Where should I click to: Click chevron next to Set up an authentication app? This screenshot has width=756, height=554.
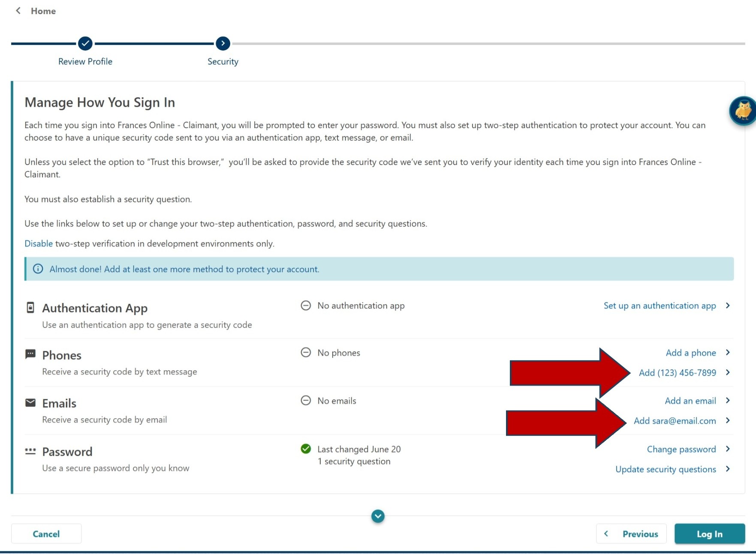(x=729, y=305)
